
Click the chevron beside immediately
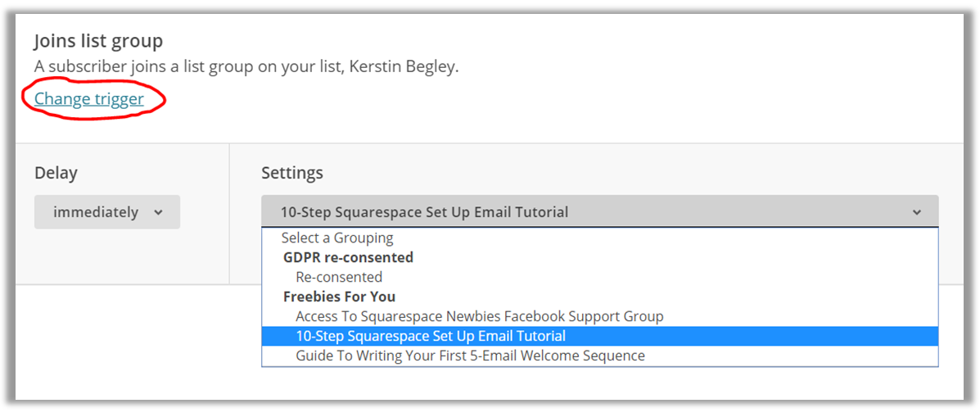pos(158,212)
